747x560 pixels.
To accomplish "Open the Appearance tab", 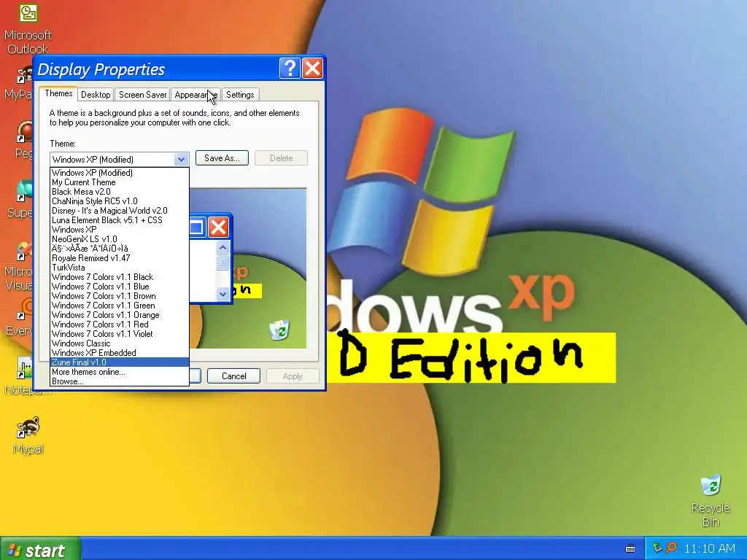I will 196,94.
